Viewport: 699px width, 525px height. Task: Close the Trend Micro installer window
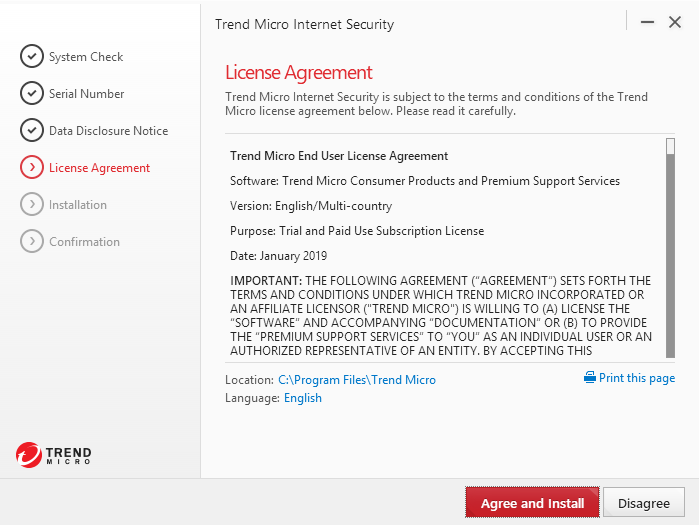click(675, 22)
